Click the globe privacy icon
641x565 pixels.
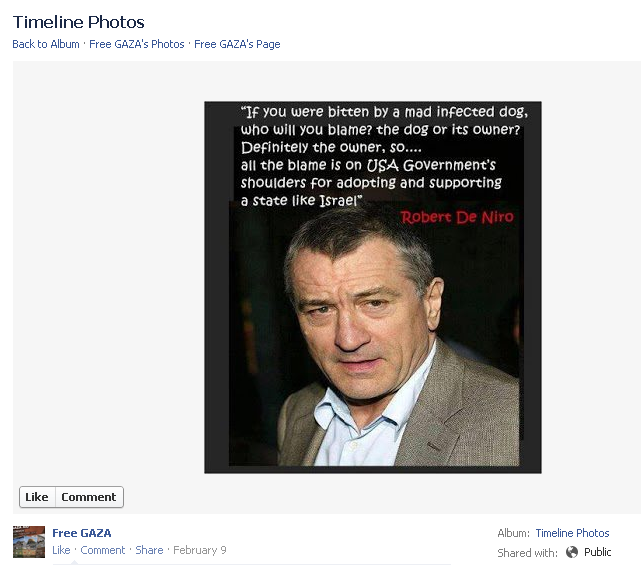[572, 552]
